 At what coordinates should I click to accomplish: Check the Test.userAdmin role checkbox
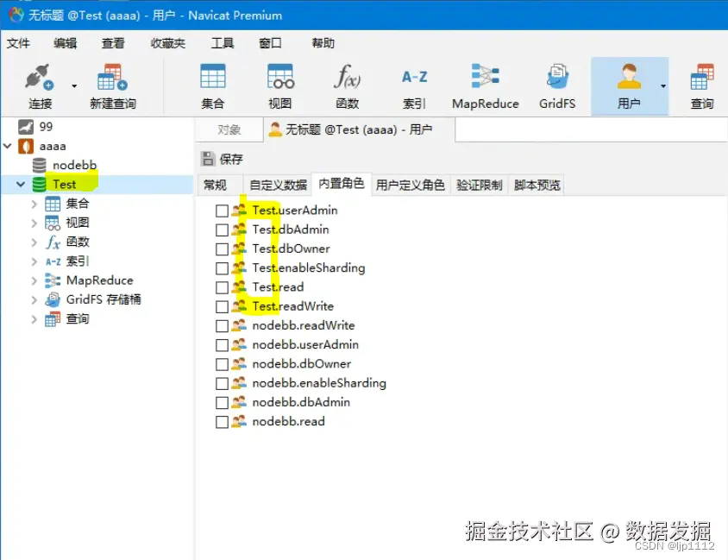click(x=222, y=211)
